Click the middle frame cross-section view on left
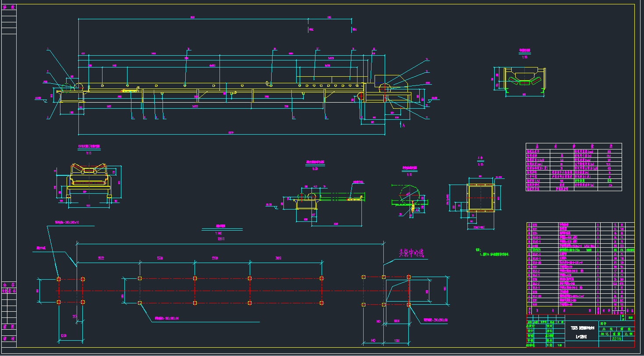Screen dimensions: 644x356 (x=88, y=179)
